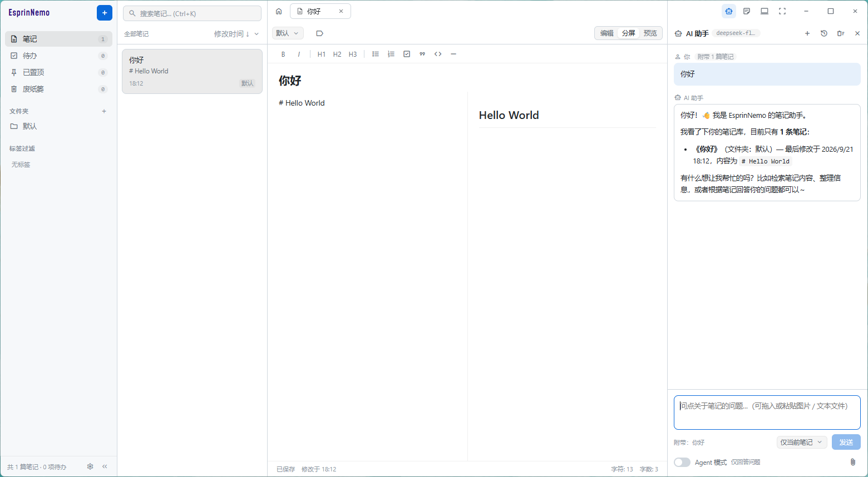868x477 pixels.
Task: Go to the home tab icon
Action: coord(279,11)
